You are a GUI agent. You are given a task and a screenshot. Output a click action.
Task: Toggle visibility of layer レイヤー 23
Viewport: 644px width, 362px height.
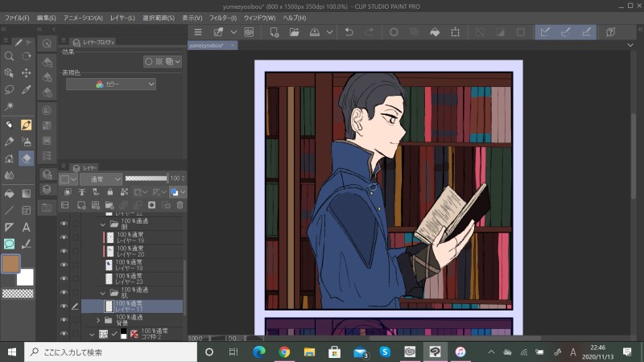pyautogui.click(x=64, y=278)
